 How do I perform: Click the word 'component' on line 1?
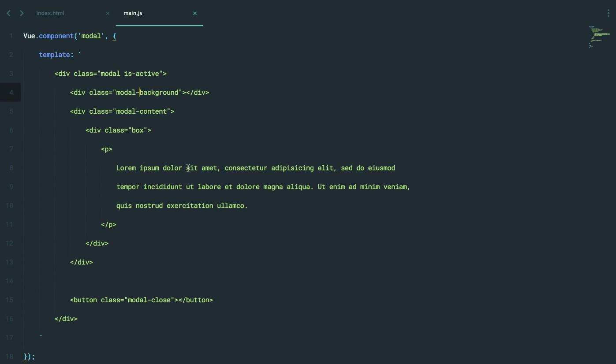(56, 36)
